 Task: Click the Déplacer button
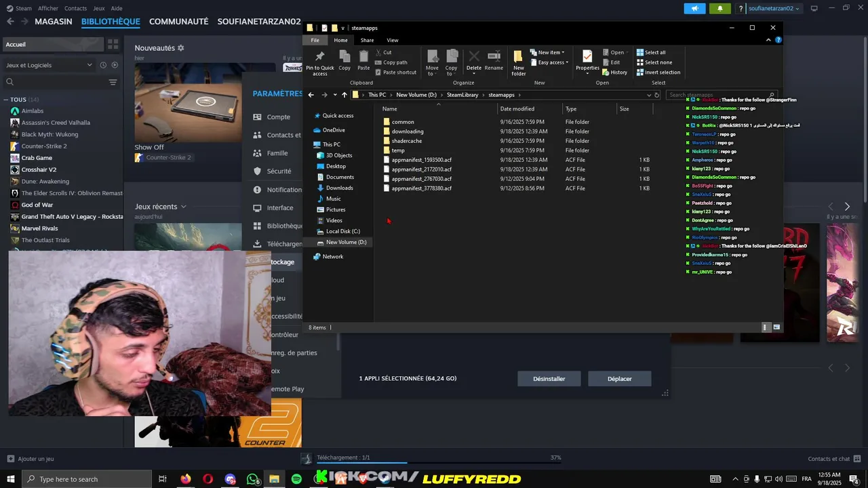pos(620,379)
